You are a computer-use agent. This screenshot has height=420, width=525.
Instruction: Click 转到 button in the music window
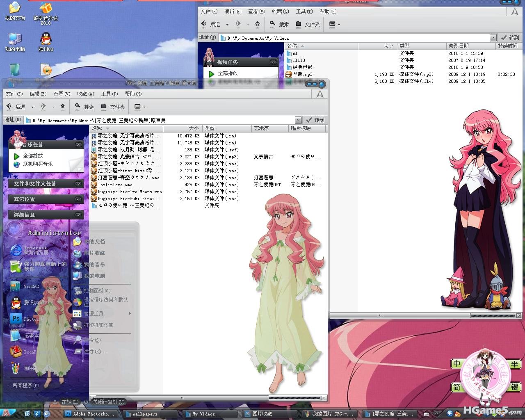tap(315, 120)
